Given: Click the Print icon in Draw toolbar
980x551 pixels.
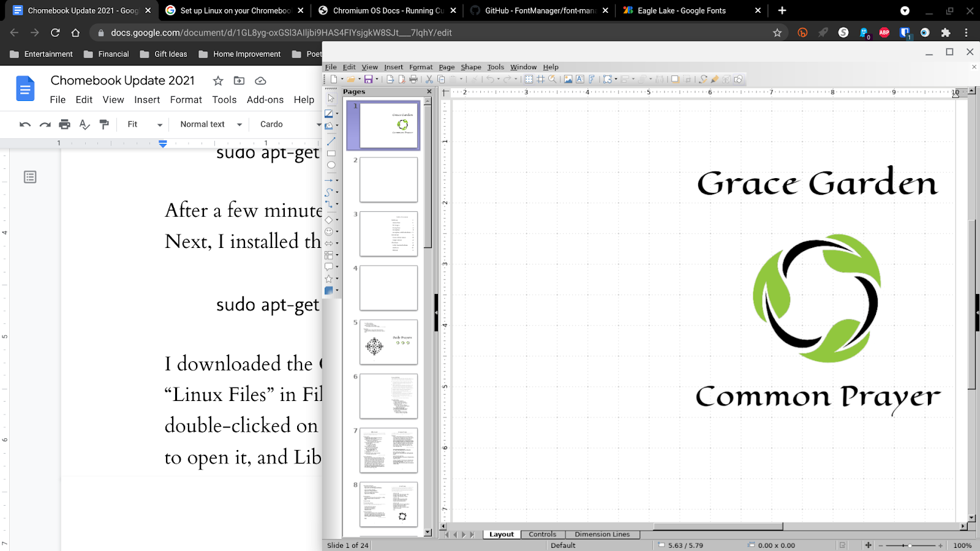Looking at the screenshot, I should (413, 79).
